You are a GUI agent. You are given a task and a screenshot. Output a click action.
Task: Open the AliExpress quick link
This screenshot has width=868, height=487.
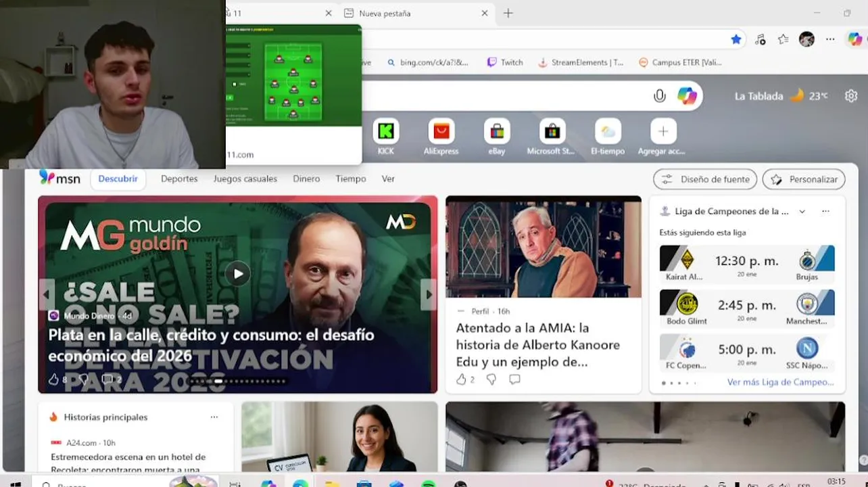pos(441,137)
